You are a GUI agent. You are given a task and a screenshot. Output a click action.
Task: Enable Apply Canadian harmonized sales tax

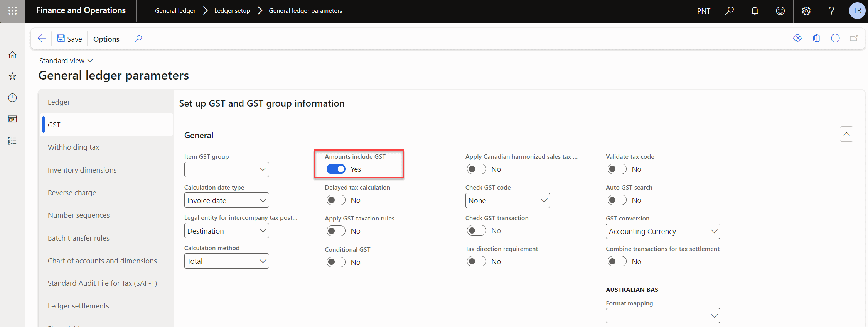point(476,169)
